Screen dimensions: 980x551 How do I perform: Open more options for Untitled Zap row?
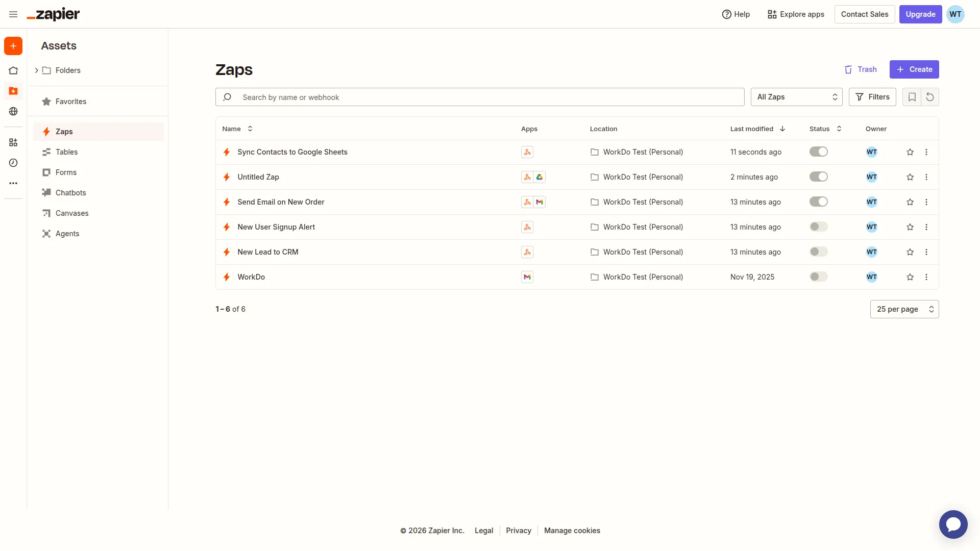[926, 177]
